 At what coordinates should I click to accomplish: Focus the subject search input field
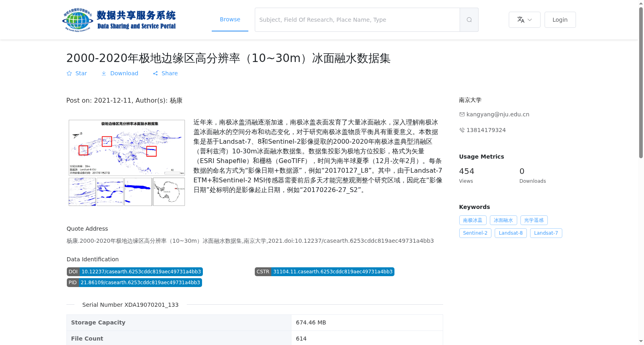tap(357, 20)
